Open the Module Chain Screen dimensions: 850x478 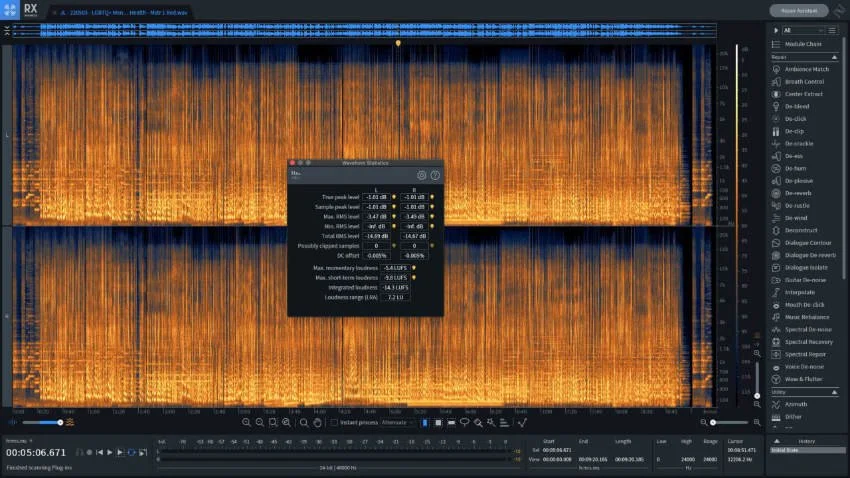click(x=803, y=44)
